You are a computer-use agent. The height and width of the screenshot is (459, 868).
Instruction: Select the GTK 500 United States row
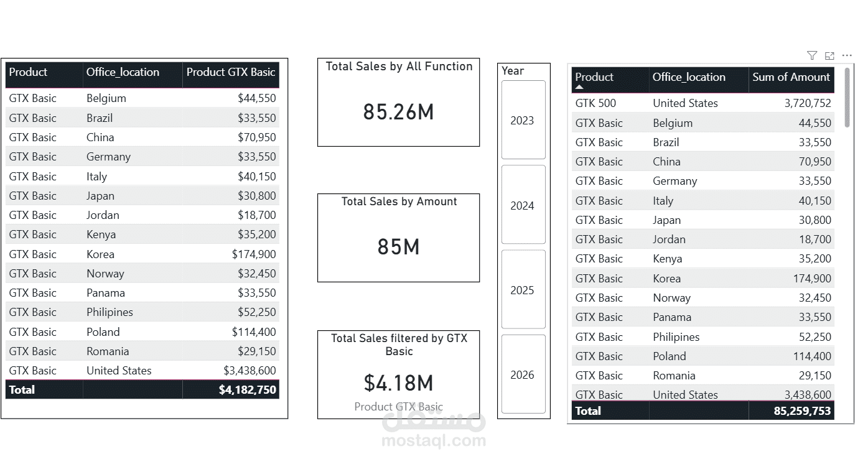point(703,103)
